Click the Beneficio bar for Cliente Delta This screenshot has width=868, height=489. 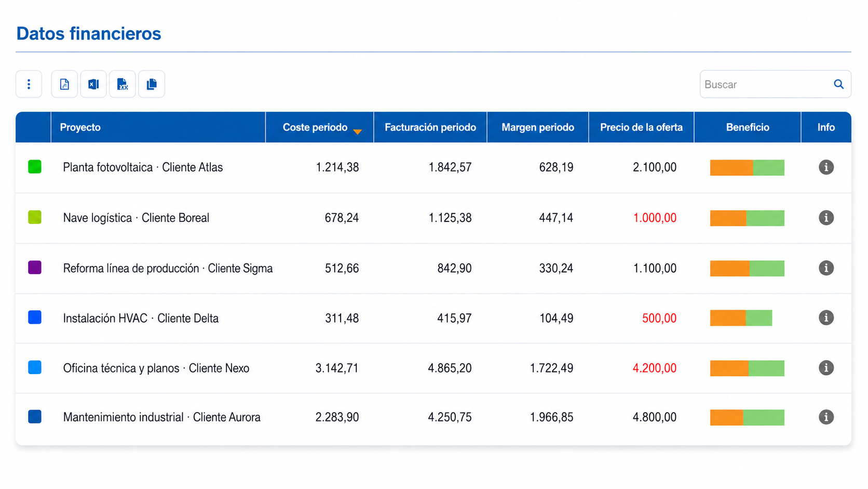(741, 318)
